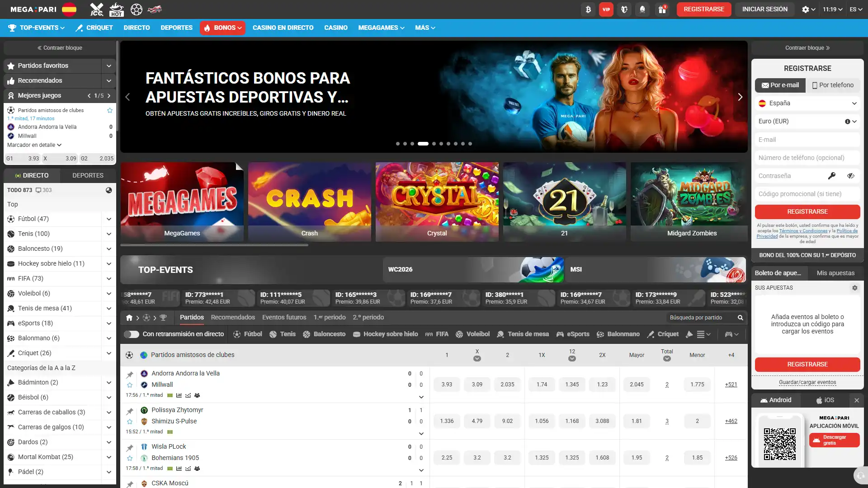The height and width of the screenshot is (488, 868).
Task: Click the active banner carousel indicator
Action: (423, 144)
